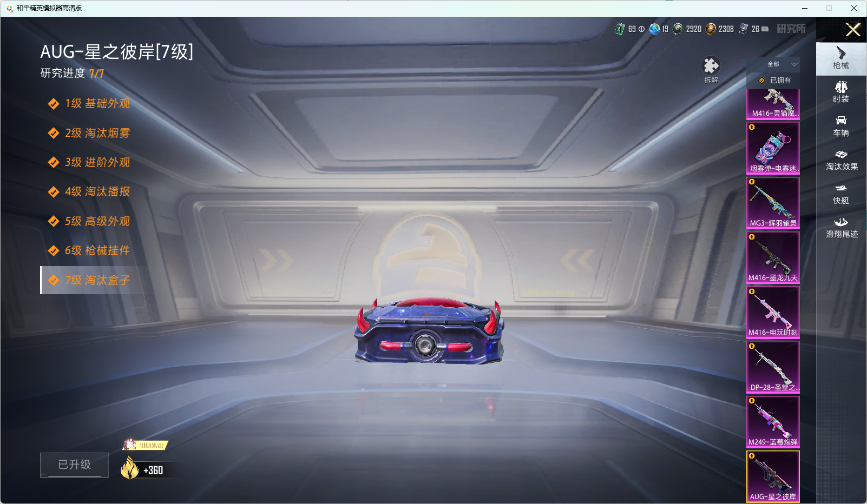Close the research lab with gold X
The image size is (867, 504).
[x=853, y=30]
